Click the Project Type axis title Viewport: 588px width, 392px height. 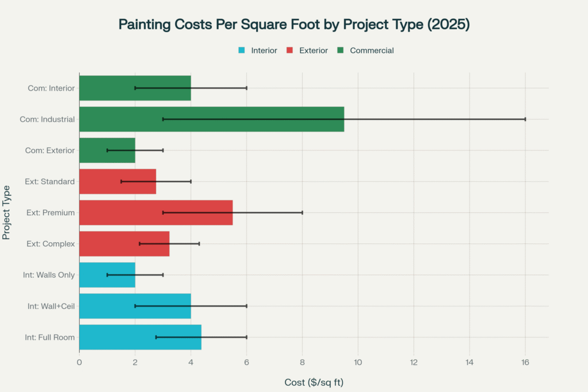click(6, 212)
